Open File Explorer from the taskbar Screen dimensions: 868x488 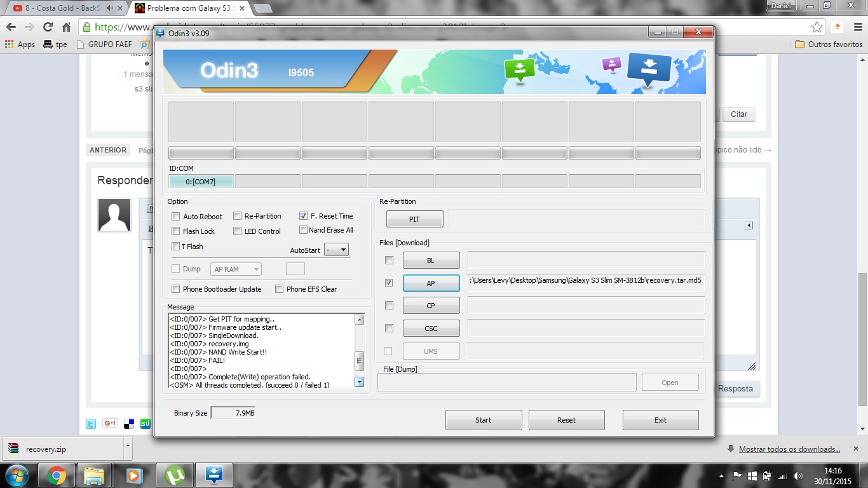(x=94, y=475)
